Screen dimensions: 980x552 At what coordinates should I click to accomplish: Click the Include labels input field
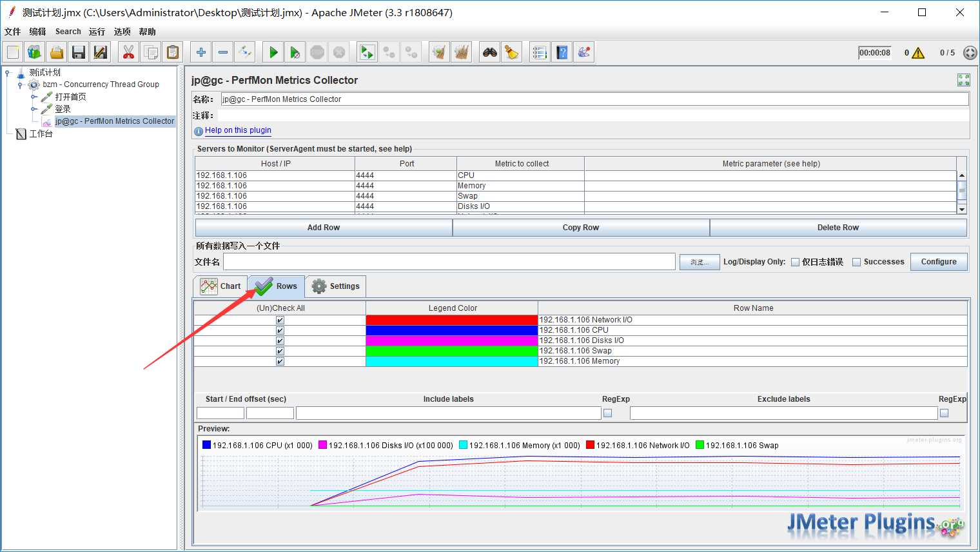449,413
